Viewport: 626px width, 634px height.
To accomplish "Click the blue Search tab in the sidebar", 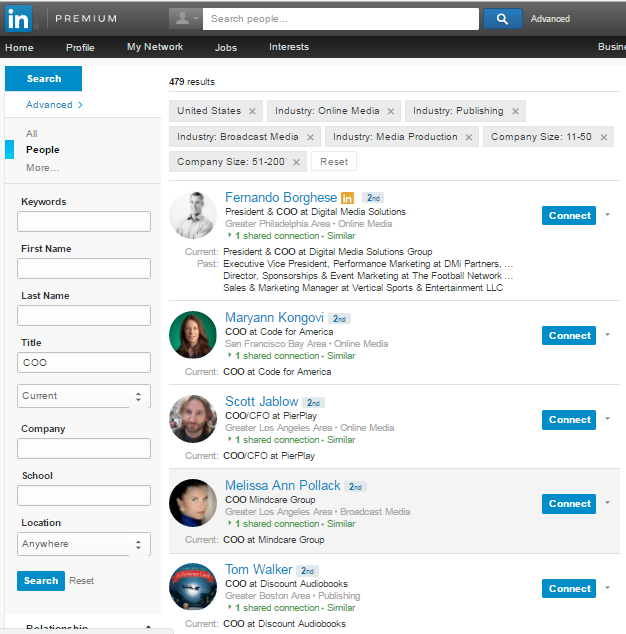I will point(43,78).
